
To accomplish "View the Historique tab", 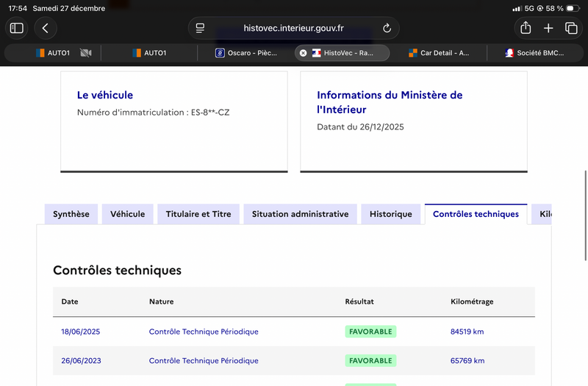I will tap(391, 214).
